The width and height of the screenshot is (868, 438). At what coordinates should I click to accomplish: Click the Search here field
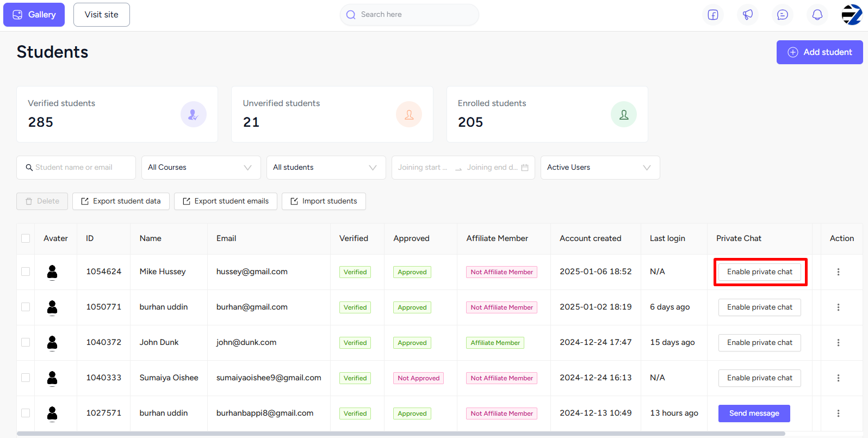tap(410, 15)
